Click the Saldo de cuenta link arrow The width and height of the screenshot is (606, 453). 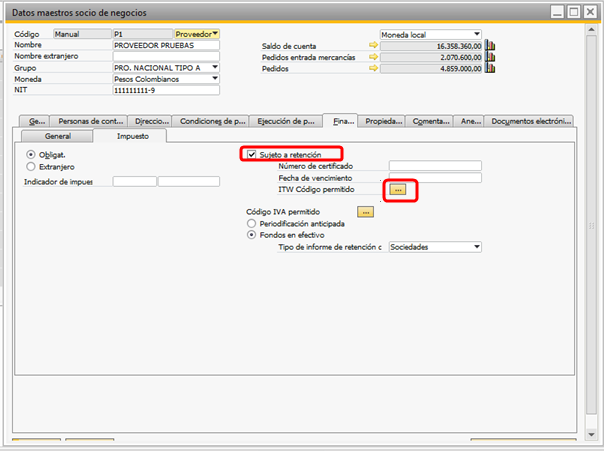click(x=374, y=47)
